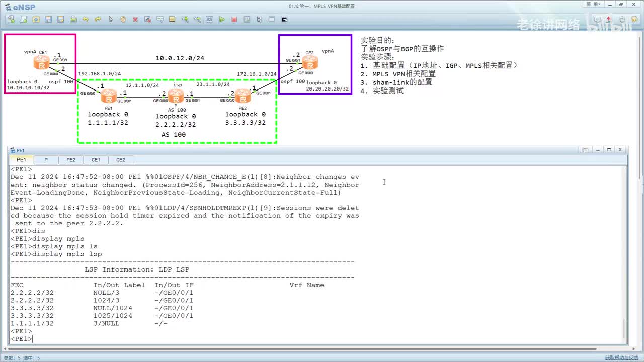Click the PE1 terminal dock/float button

pyautogui.click(x=585, y=150)
